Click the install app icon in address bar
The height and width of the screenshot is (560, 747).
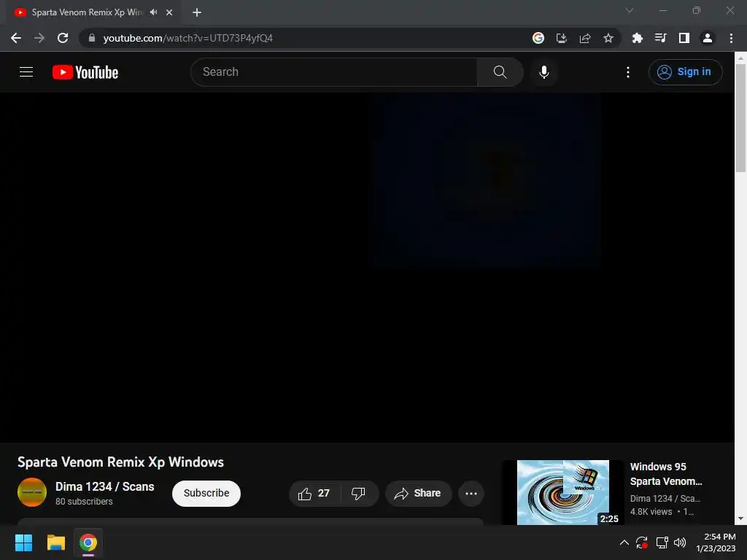[x=562, y=38]
